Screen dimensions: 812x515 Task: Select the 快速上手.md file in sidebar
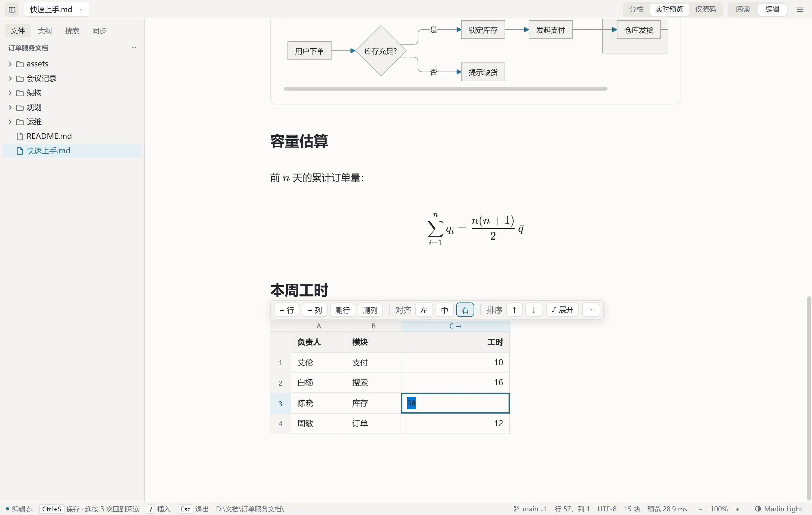tap(72, 151)
